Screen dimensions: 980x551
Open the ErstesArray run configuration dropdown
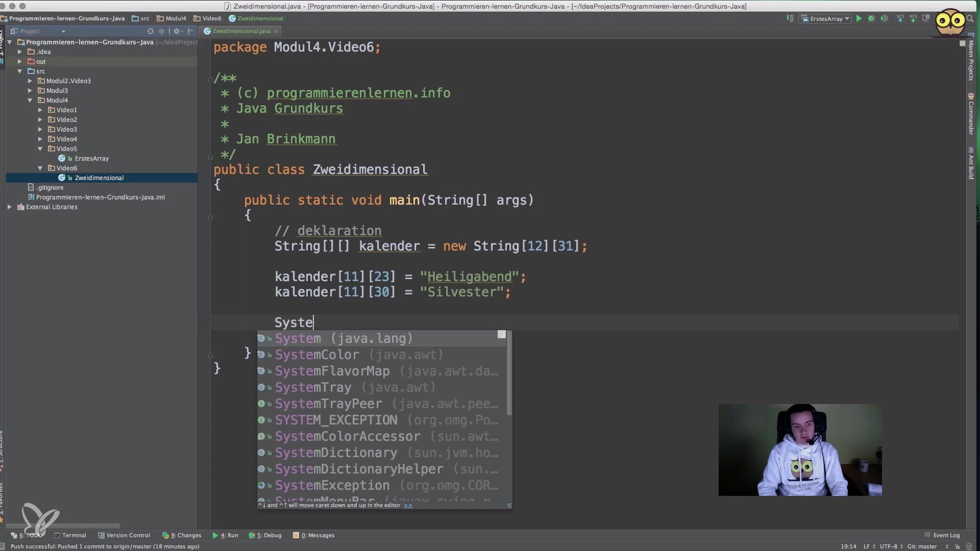[x=826, y=19]
